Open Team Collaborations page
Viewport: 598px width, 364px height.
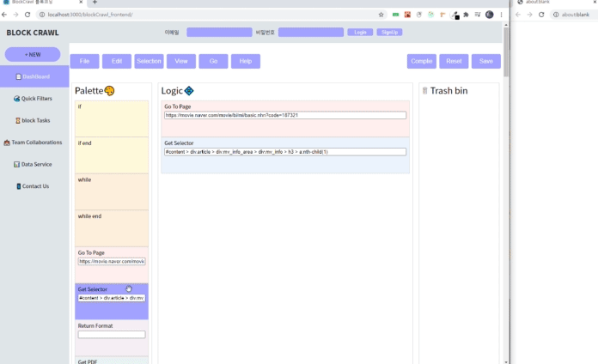(x=34, y=143)
